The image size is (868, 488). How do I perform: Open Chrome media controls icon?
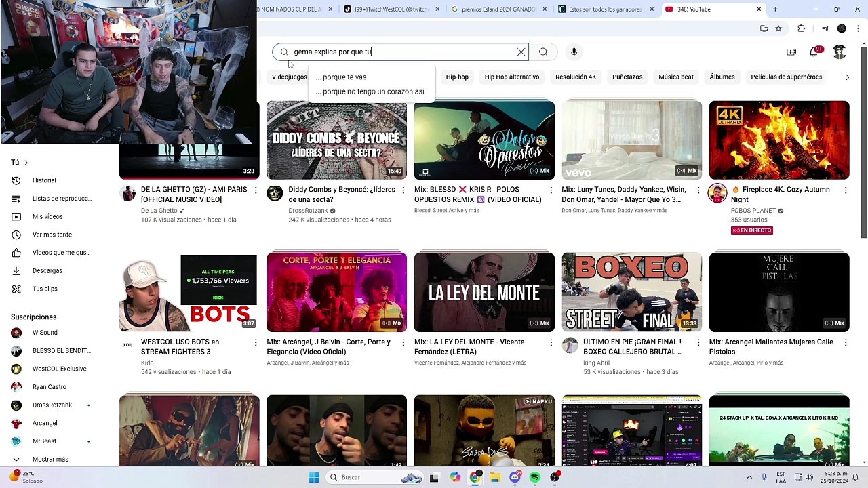click(825, 28)
